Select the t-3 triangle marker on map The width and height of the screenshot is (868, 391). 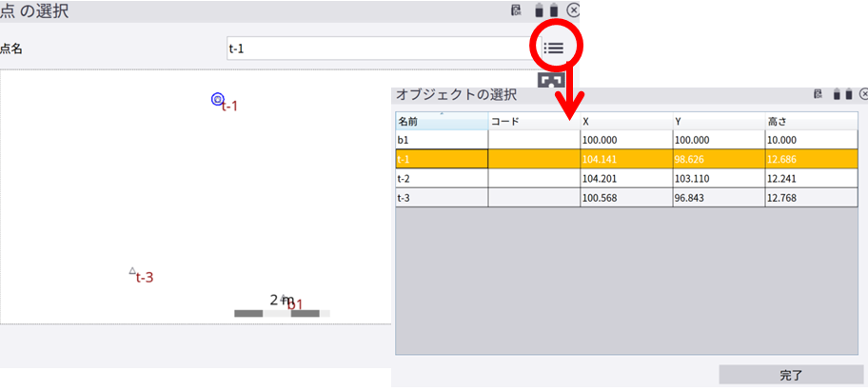pos(132,271)
